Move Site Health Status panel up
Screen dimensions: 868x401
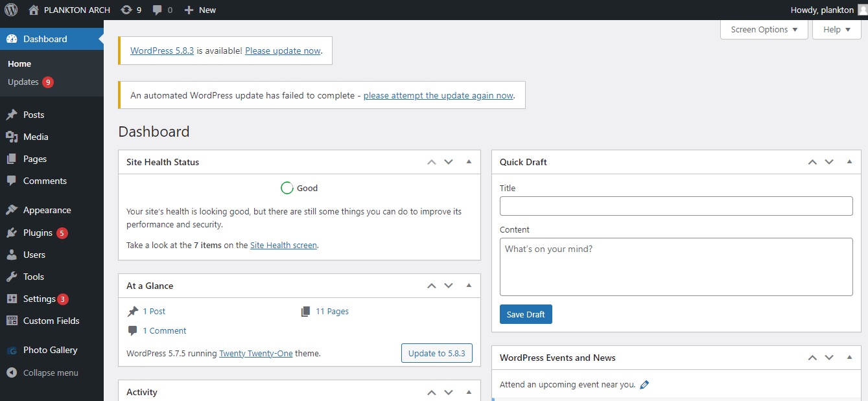click(x=432, y=162)
